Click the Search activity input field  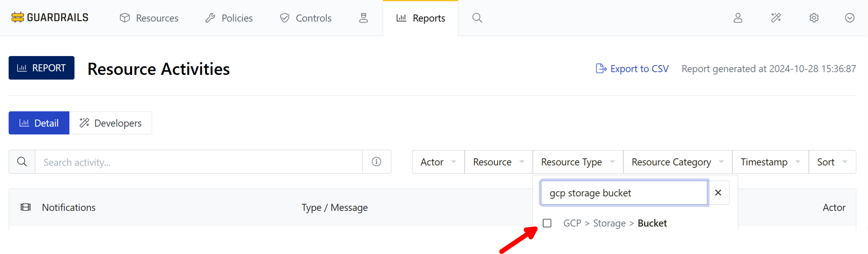coord(198,162)
